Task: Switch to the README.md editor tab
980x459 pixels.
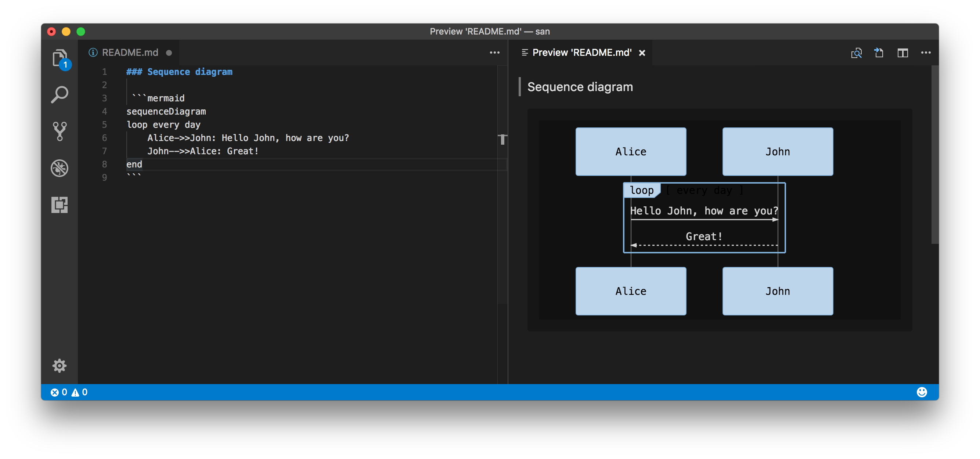Action: point(129,53)
